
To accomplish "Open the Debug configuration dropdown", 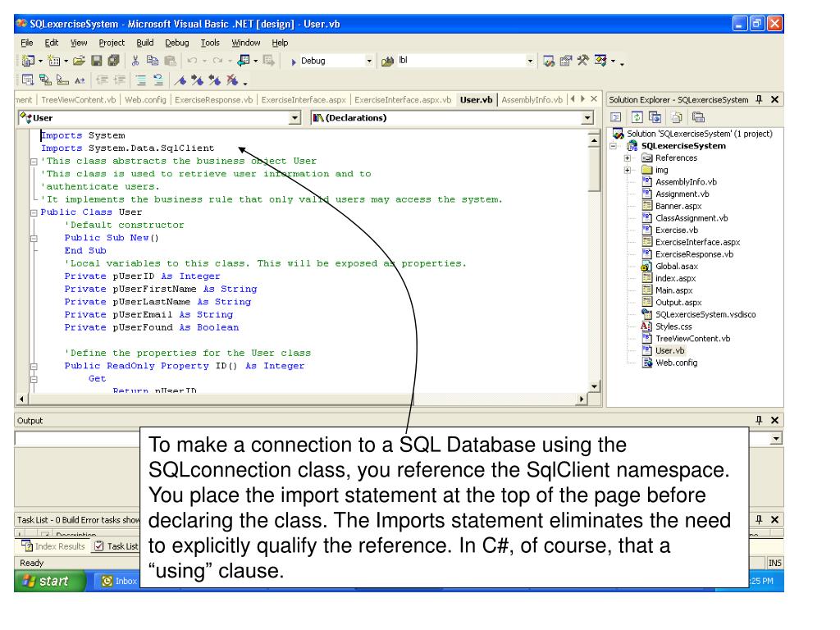I will (x=369, y=61).
